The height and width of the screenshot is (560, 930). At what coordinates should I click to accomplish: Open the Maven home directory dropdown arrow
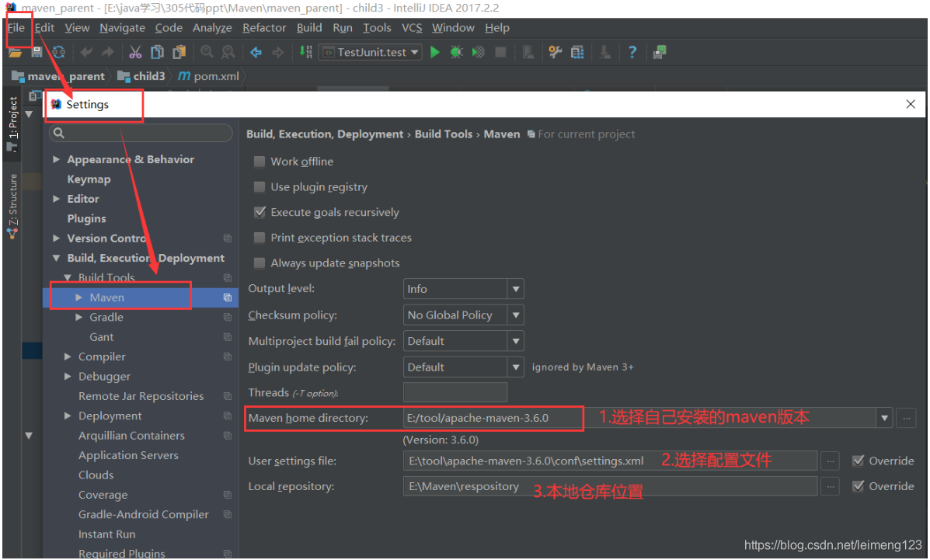[x=884, y=418]
